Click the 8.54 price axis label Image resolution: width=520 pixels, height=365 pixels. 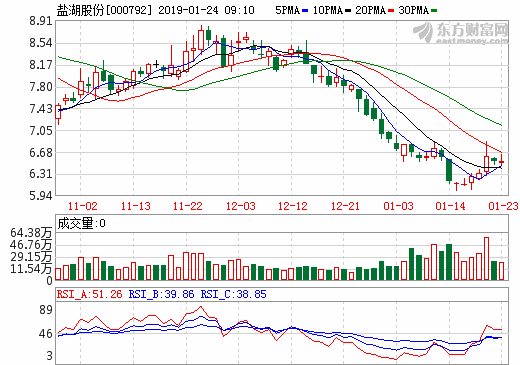coord(41,43)
